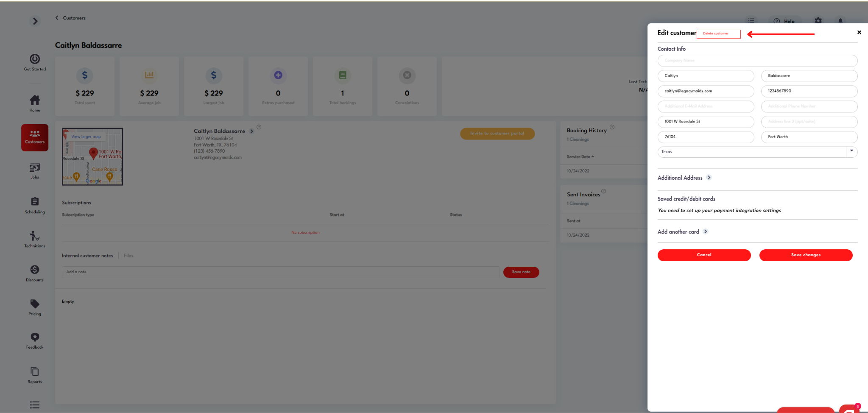Edit the city field Fort Worth
868x413 pixels.
[809, 137]
